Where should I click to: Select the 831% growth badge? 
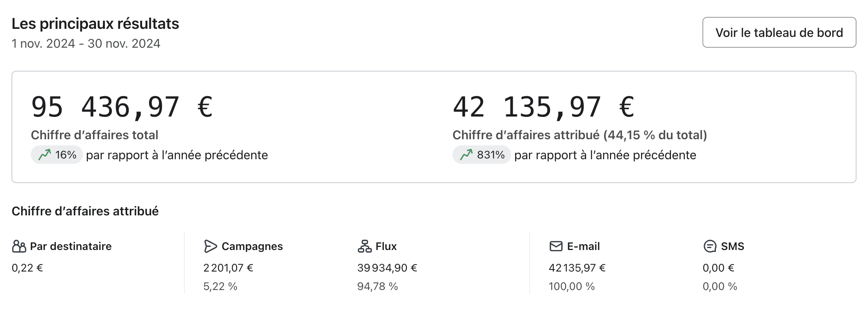[482, 155]
